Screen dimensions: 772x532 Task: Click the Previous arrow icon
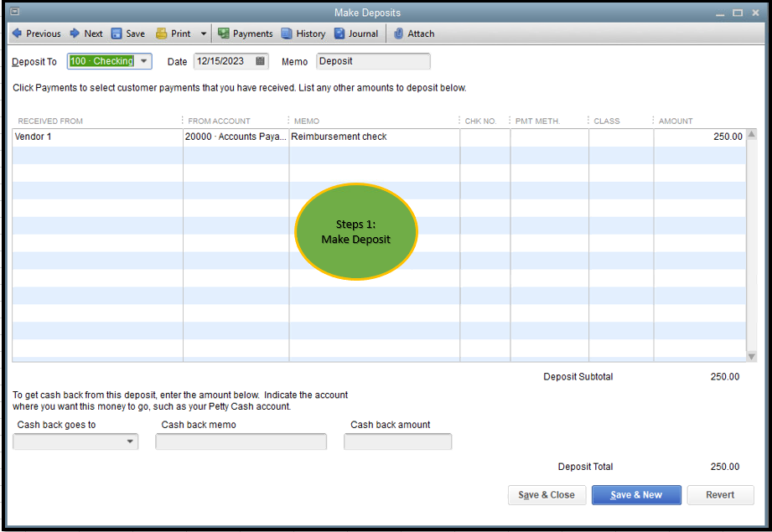pyautogui.click(x=17, y=33)
